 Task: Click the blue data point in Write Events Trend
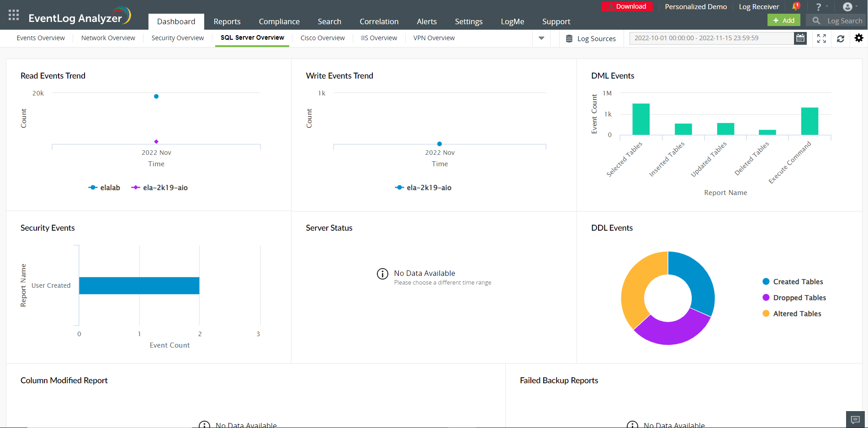(439, 144)
